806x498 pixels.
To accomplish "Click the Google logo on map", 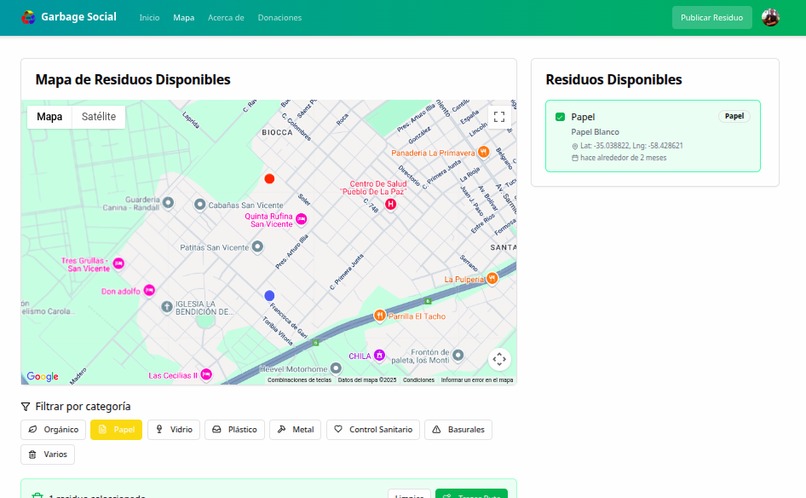I will [42, 376].
